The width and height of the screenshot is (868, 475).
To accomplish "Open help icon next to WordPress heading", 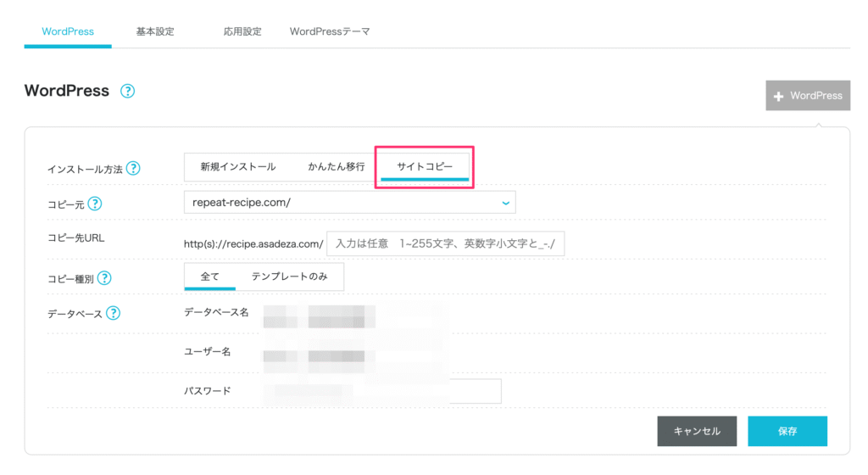I will pos(127,91).
